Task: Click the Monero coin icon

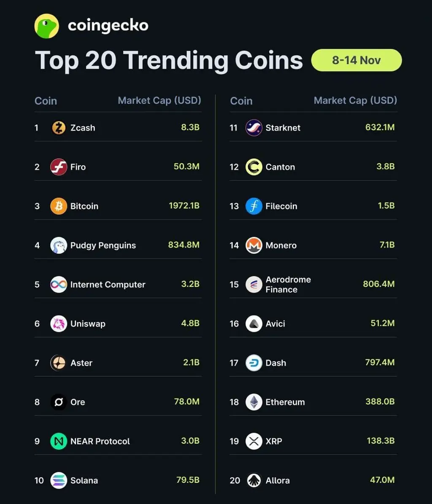Action: pos(254,245)
